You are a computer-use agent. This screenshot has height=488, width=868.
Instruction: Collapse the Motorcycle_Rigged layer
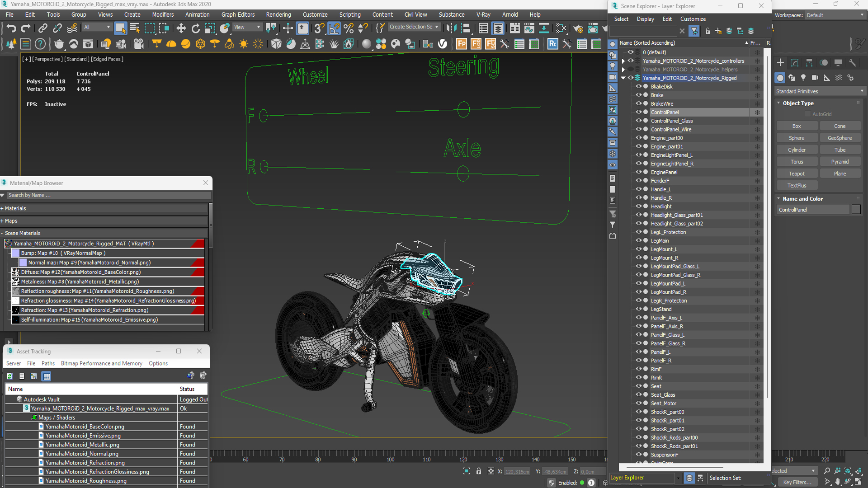(x=623, y=78)
